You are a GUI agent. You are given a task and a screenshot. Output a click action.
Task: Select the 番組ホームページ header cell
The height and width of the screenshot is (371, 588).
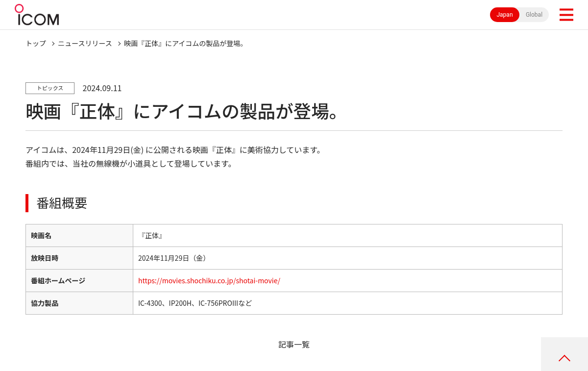coord(79,281)
